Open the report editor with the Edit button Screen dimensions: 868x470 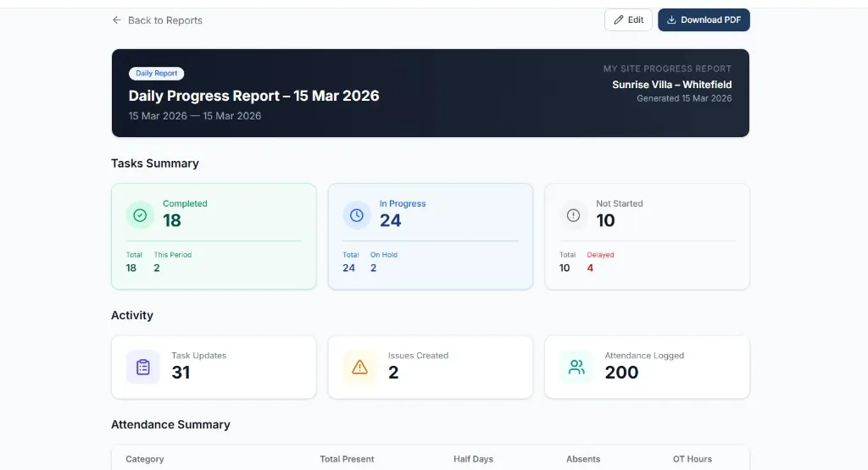click(628, 20)
